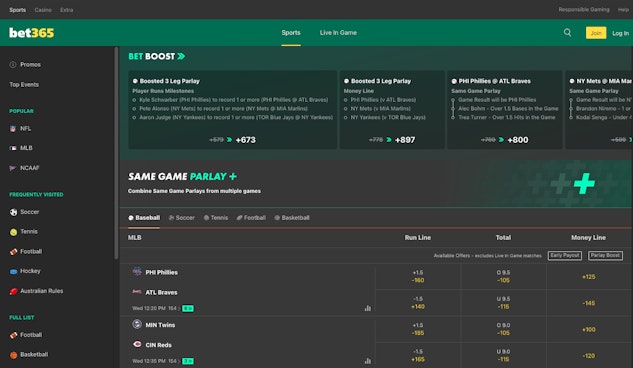Image resolution: width=633 pixels, height=368 pixels.
Task: Open the NY Mets @ MIA Marlins boost card
Action: click(x=599, y=110)
